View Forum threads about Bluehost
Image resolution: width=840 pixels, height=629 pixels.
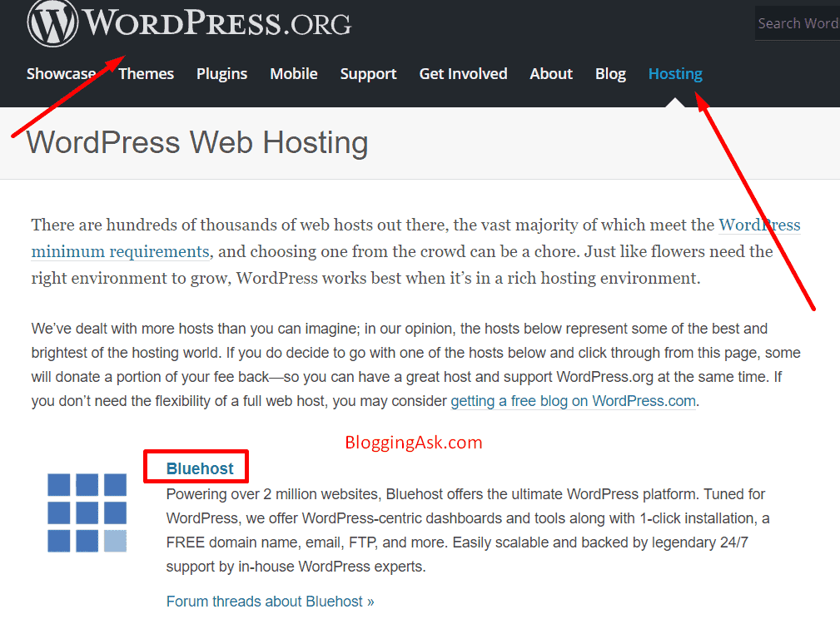[x=270, y=602]
